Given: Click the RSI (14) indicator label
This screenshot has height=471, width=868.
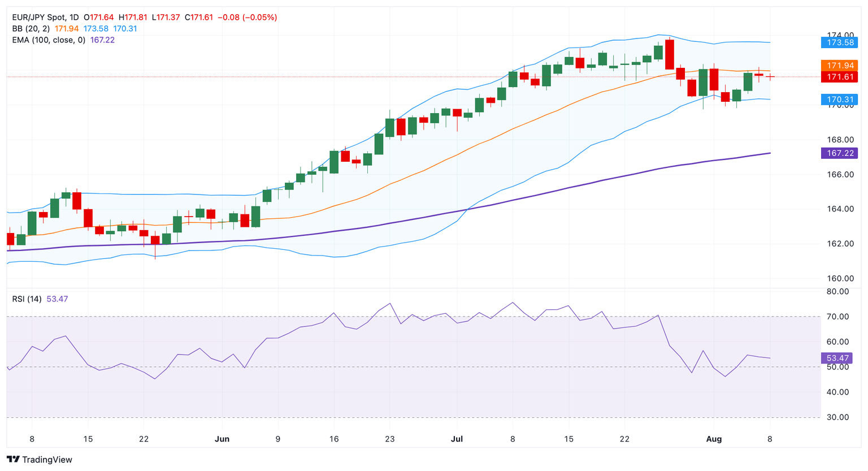Looking at the screenshot, I should (x=27, y=299).
